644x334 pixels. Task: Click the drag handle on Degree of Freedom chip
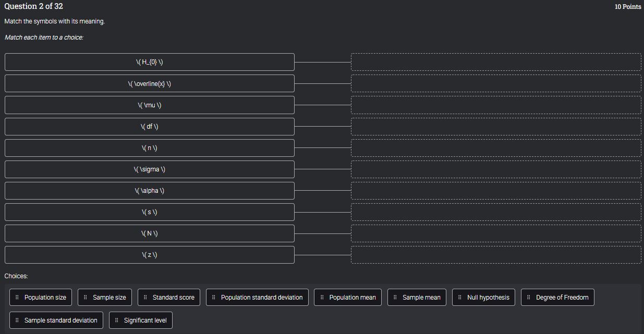pos(529,297)
